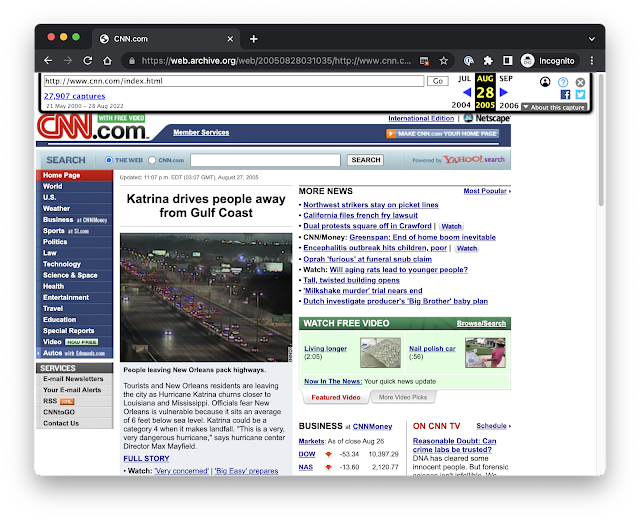Select the CNN.com radio button
The width and height of the screenshot is (640, 521).
coord(152,160)
